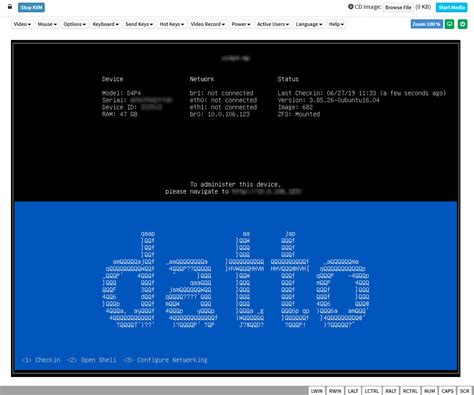Click the 'Version: 3.85.26-0ubuntu16.04' line
Viewport: 474px width, 395px height.
(x=329, y=100)
